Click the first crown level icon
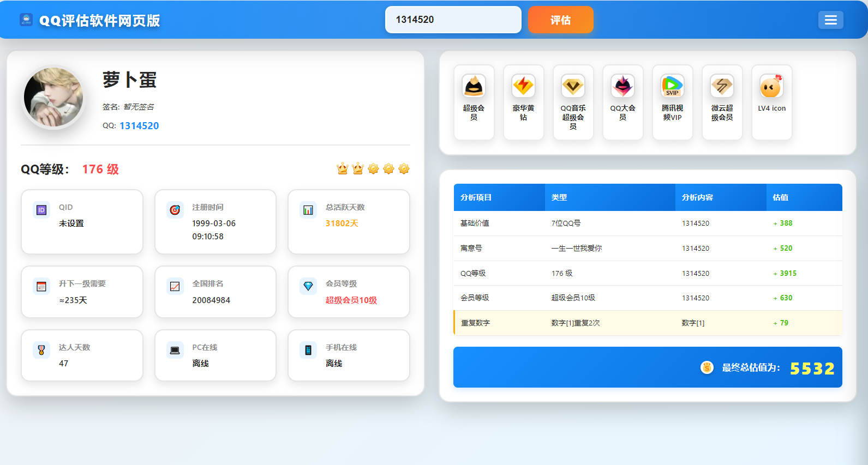The height and width of the screenshot is (465, 868). click(343, 169)
